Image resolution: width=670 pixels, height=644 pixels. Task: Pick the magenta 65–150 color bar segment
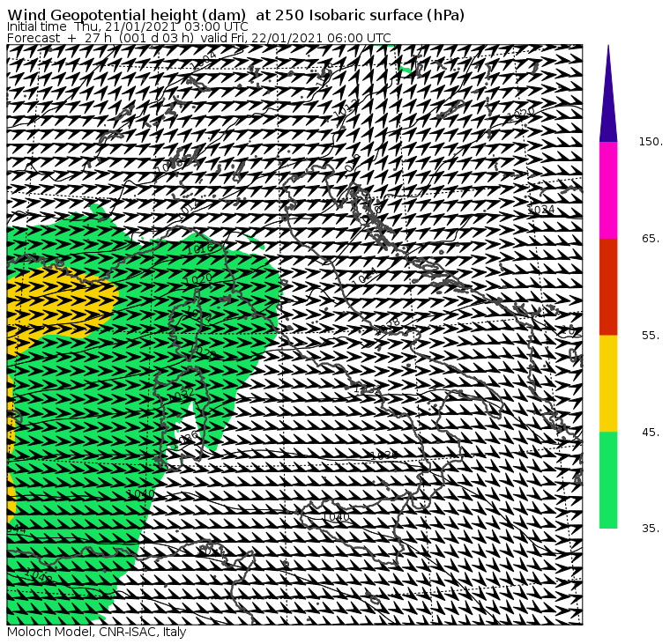(x=608, y=190)
